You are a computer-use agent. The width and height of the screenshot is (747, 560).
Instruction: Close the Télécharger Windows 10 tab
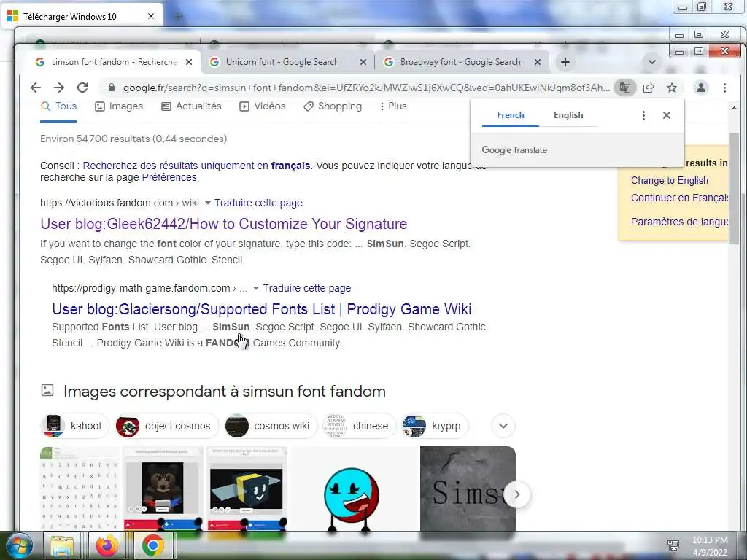coord(150,17)
